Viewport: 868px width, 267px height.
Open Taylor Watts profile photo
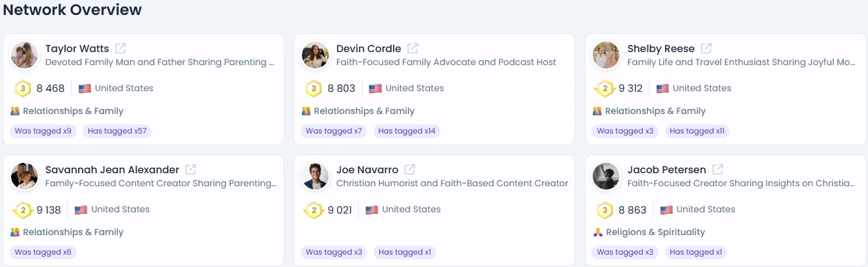pos(24,55)
